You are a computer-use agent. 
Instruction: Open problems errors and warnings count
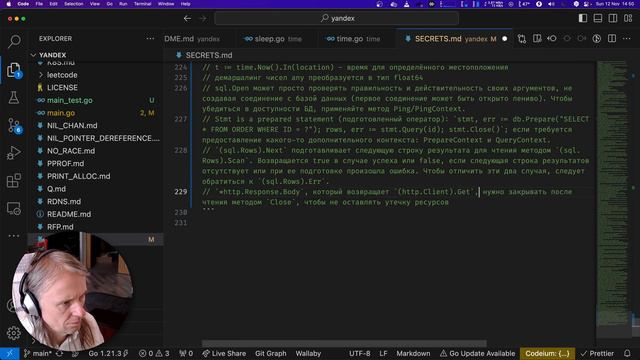(154, 353)
